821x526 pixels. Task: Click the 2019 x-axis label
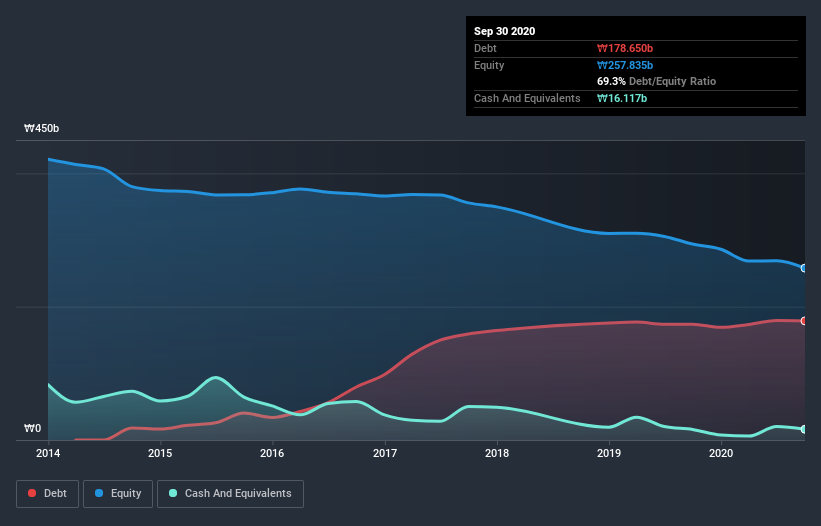coord(609,453)
